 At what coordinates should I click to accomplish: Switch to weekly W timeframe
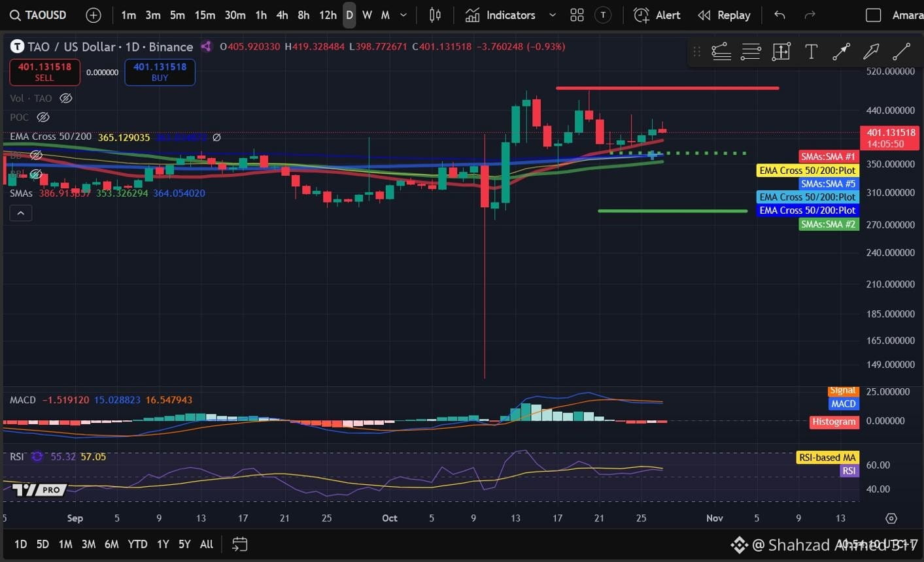click(367, 15)
